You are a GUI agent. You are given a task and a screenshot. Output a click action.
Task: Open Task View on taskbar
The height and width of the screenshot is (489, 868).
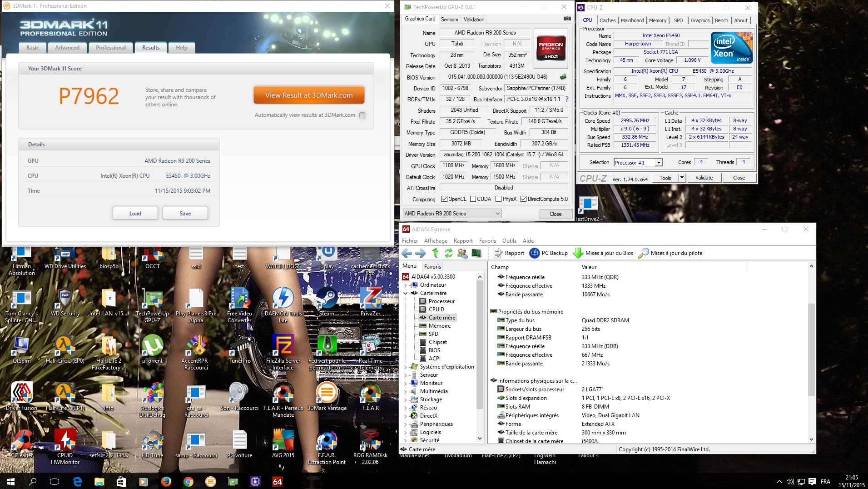pos(55,481)
